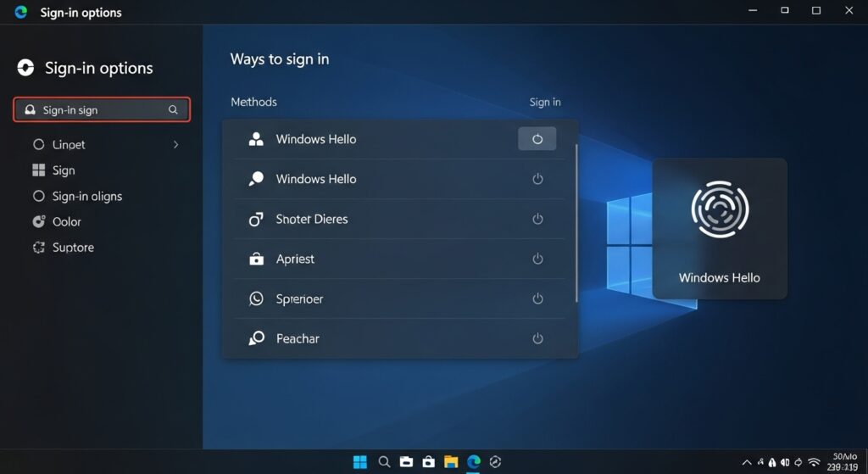Open the yellow File Explorer folder icon

[x=451, y=462]
